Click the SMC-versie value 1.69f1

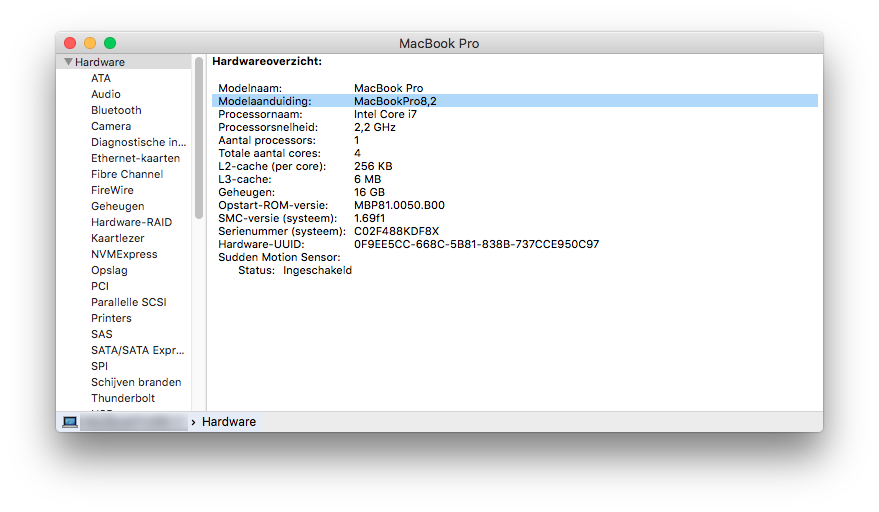[x=369, y=218]
